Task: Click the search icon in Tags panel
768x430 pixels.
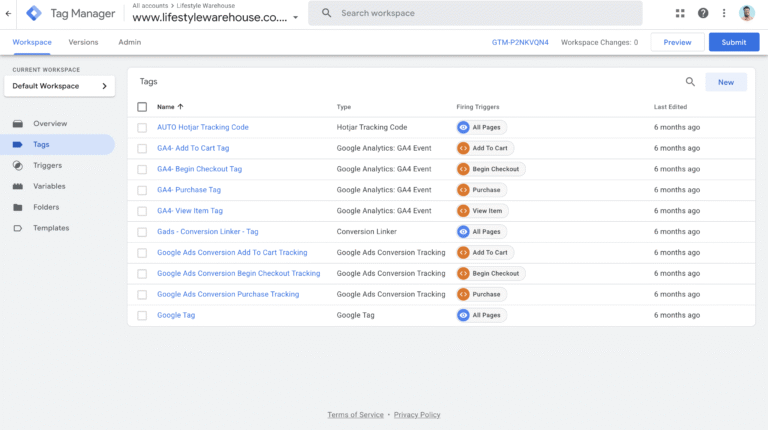Action: click(690, 82)
